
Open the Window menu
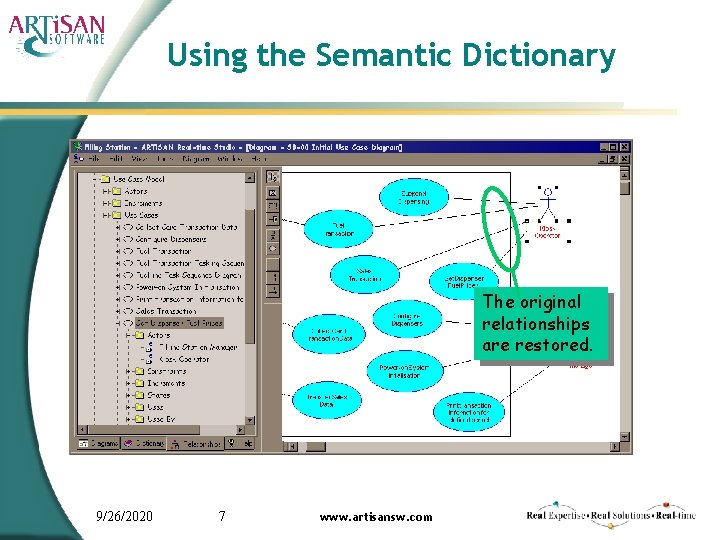pos(230,159)
